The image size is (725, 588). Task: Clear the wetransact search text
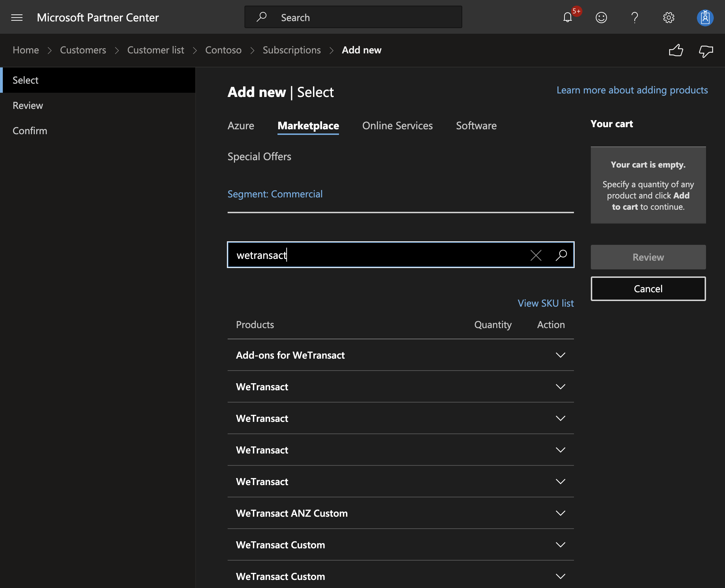point(536,255)
